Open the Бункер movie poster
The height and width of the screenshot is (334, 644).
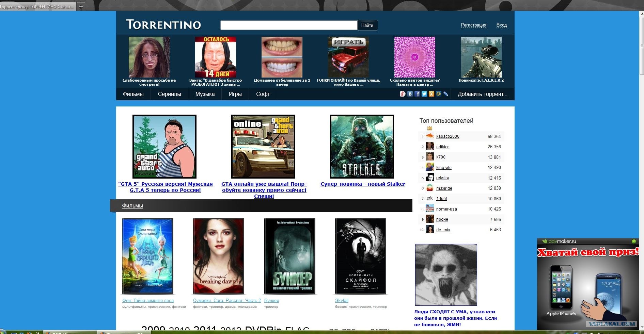[290, 256]
